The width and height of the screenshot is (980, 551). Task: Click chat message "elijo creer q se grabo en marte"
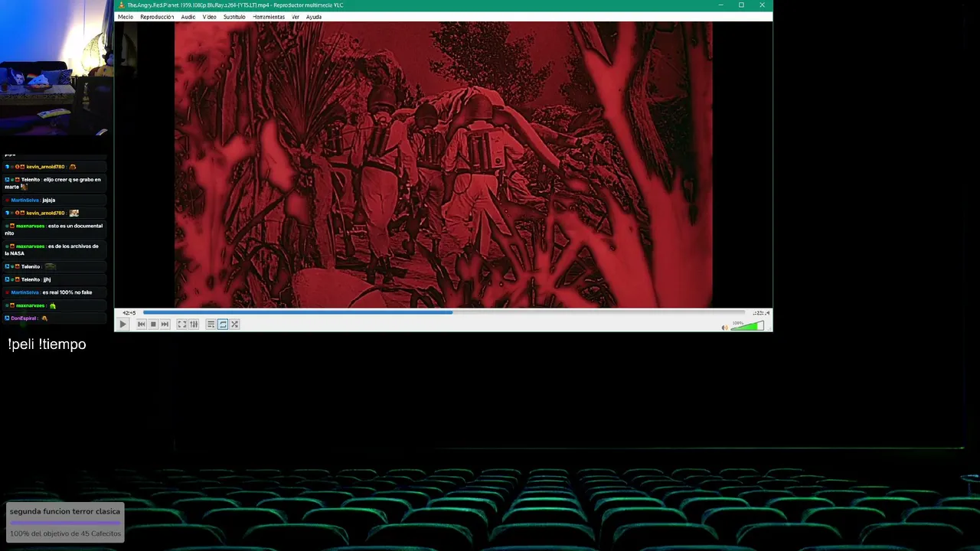pos(54,183)
